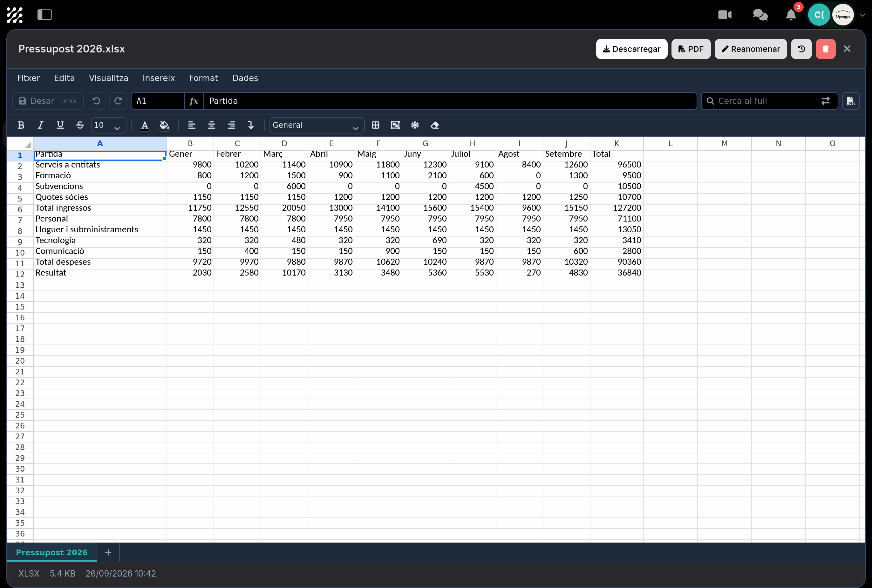Choose the text color tool
Image resolution: width=872 pixels, height=588 pixels.
pos(145,125)
